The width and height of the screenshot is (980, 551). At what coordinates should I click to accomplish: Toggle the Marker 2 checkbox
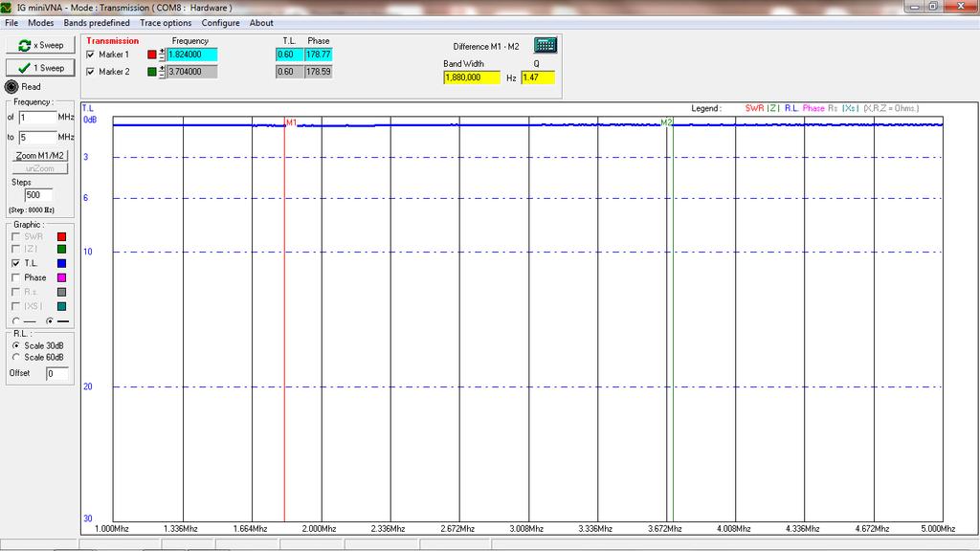point(91,72)
